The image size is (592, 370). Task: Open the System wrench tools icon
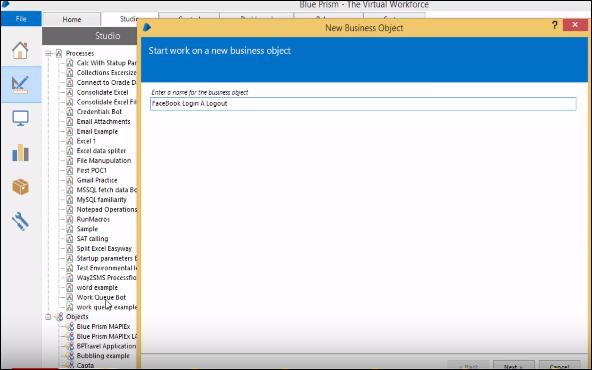pyautogui.click(x=20, y=221)
